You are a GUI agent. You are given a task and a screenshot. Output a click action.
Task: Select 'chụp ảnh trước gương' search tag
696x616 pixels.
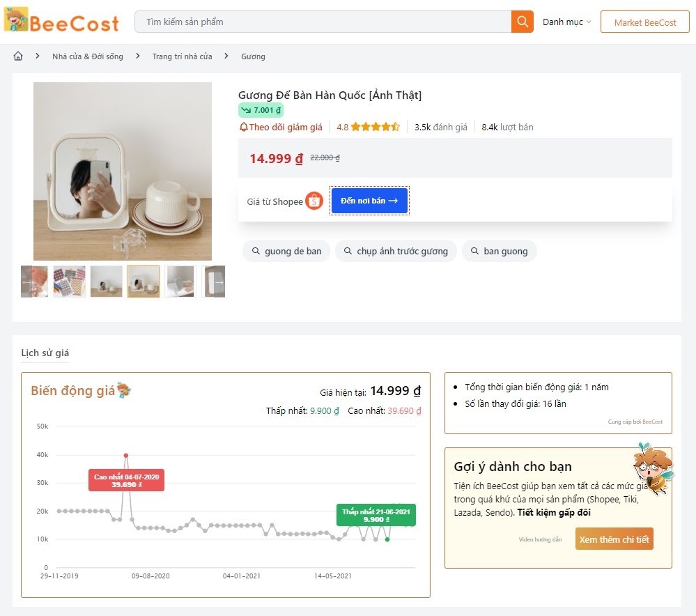coord(396,251)
